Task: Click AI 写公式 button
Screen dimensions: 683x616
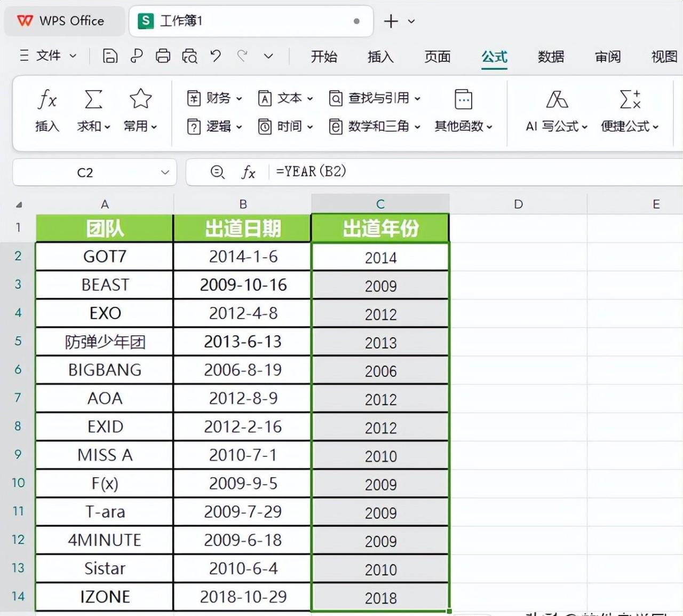Action: (557, 110)
